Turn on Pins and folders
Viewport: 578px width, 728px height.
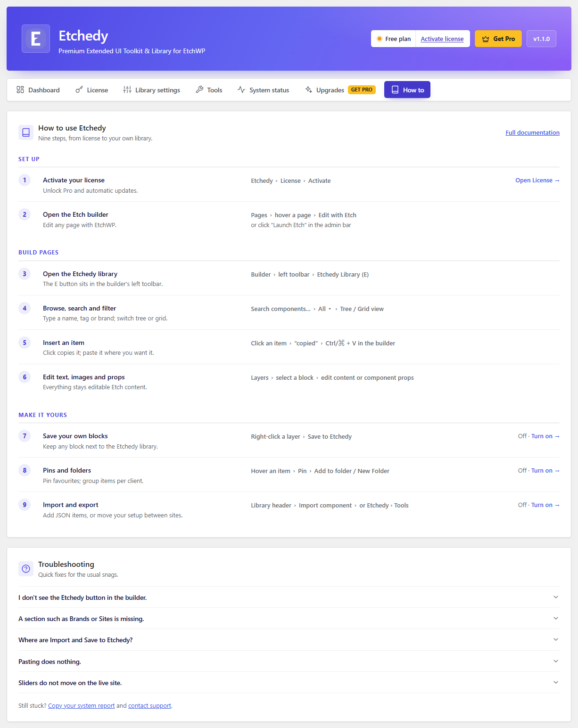(x=545, y=471)
